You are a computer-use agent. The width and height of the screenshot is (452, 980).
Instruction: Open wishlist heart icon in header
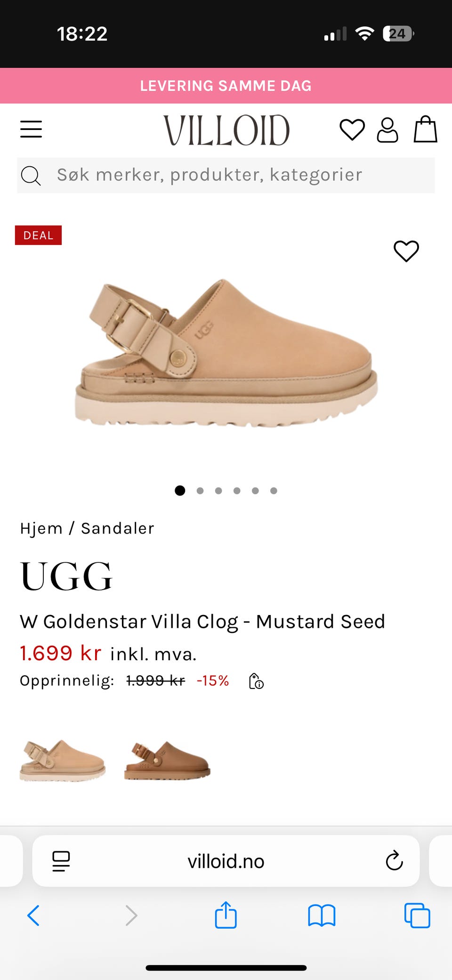point(352,130)
